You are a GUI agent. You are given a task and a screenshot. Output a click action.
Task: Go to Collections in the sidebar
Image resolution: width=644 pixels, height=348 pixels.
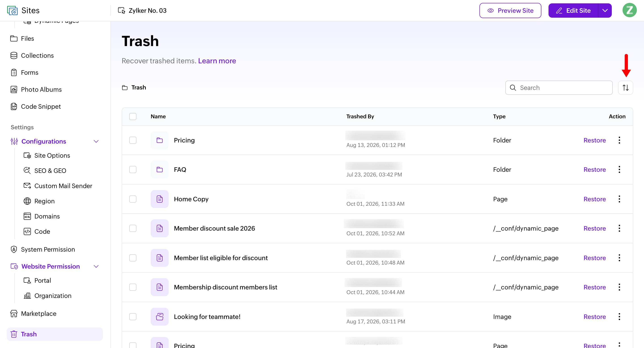point(37,55)
